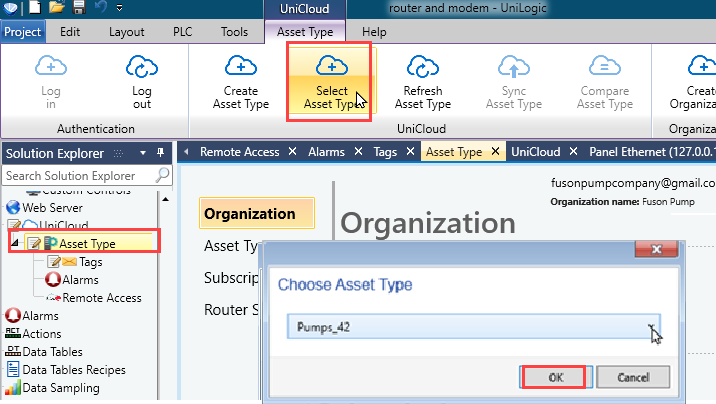Viewport: 716px width, 404px height.
Task: Close the Remote Access tab
Action: 293,152
